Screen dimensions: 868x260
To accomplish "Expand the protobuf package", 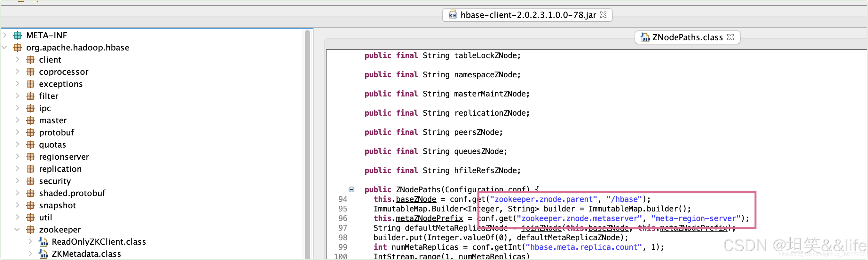I will [x=18, y=132].
